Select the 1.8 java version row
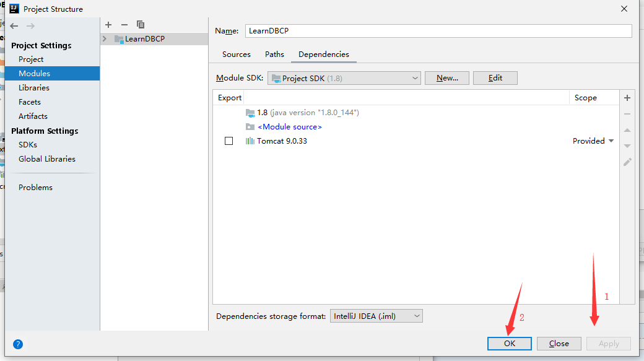 [416, 113]
